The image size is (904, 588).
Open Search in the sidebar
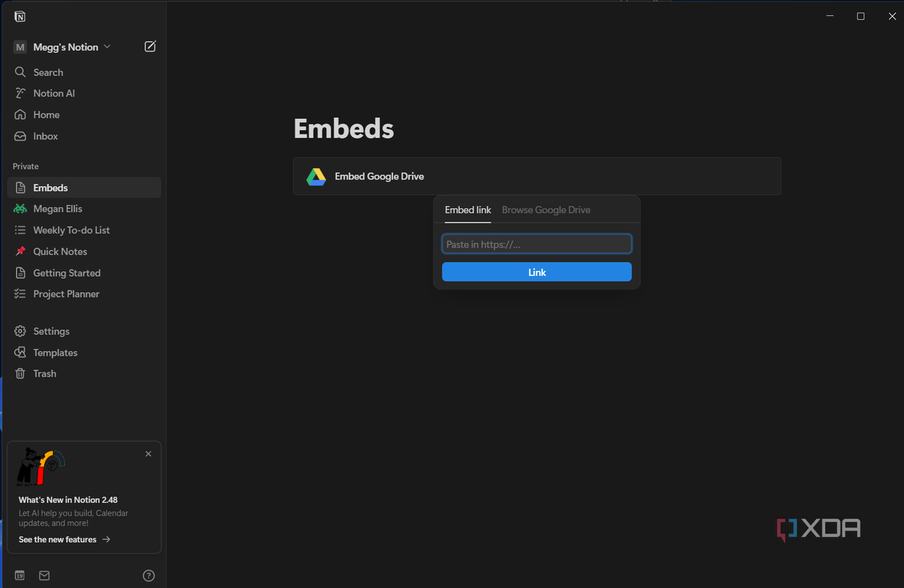(84, 72)
